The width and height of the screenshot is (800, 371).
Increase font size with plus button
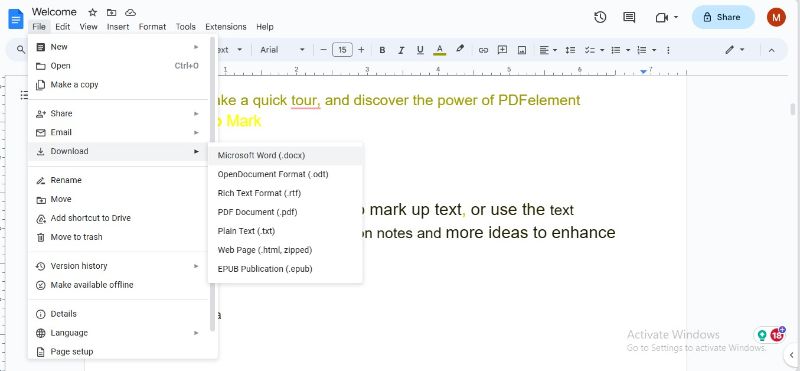361,50
